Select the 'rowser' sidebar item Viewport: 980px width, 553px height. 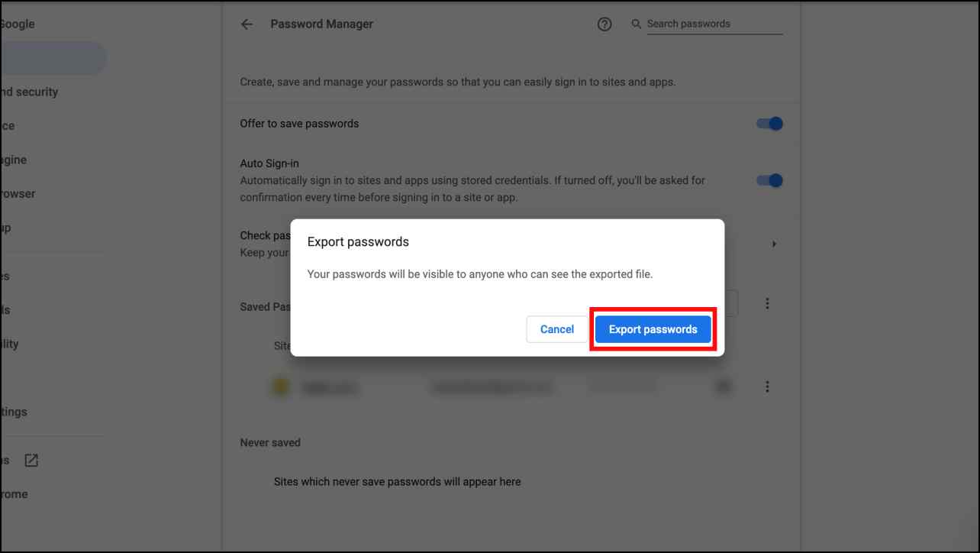click(18, 194)
